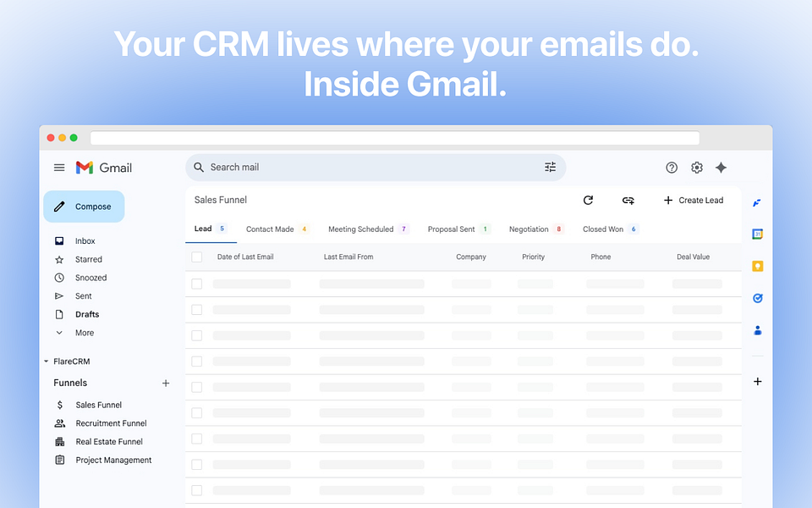Switch to the Contact Made tab
The width and height of the screenshot is (812, 508).
pyautogui.click(x=277, y=229)
